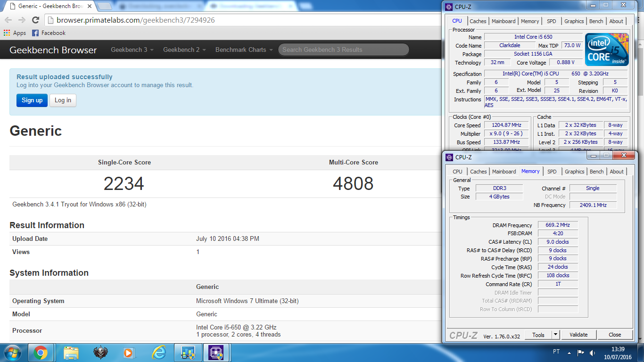Switch to Mainboard tab in CPU-Z memory window
644x362 pixels.
coord(504,172)
